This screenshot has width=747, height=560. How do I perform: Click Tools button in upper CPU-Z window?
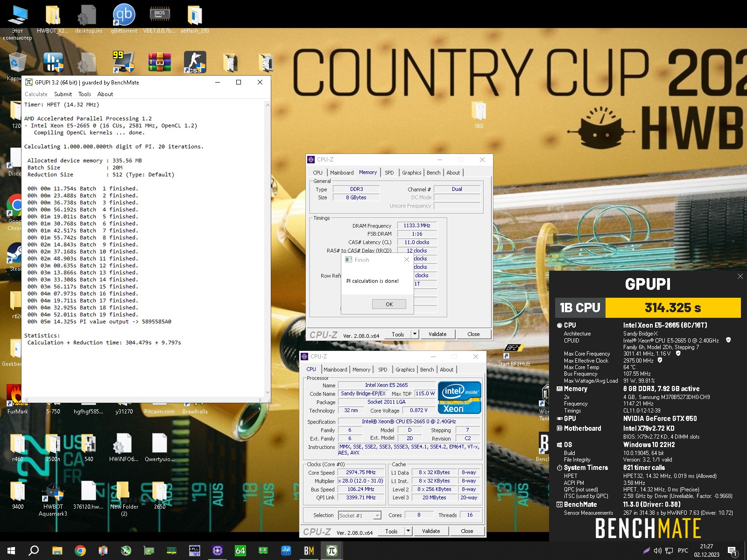click(398, 334)
